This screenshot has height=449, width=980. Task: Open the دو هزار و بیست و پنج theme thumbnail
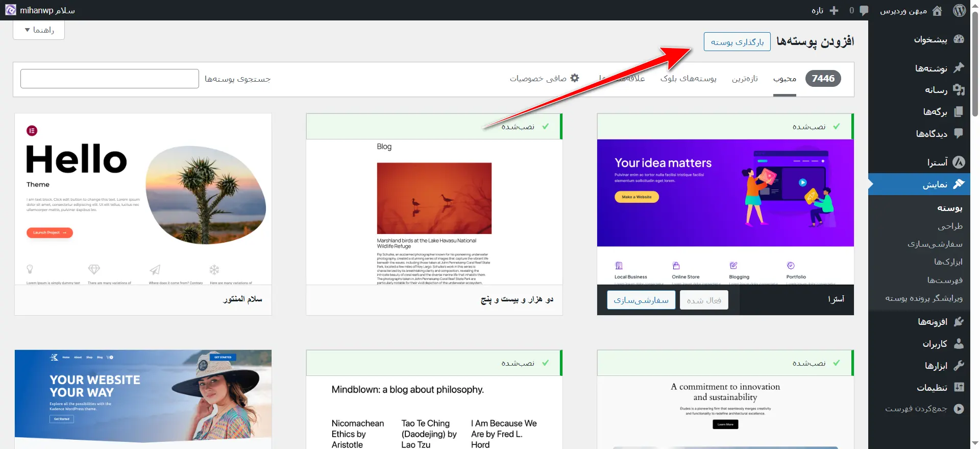[434, 212]
